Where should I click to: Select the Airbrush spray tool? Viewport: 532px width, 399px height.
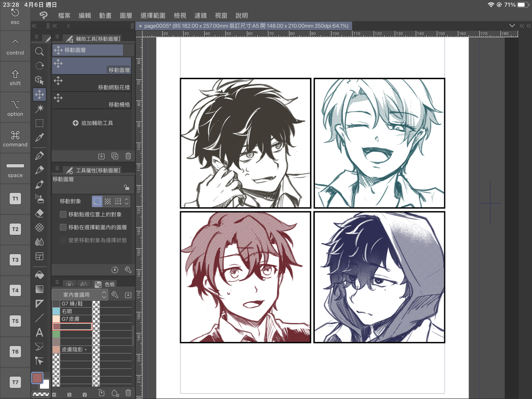coord(39,199)
